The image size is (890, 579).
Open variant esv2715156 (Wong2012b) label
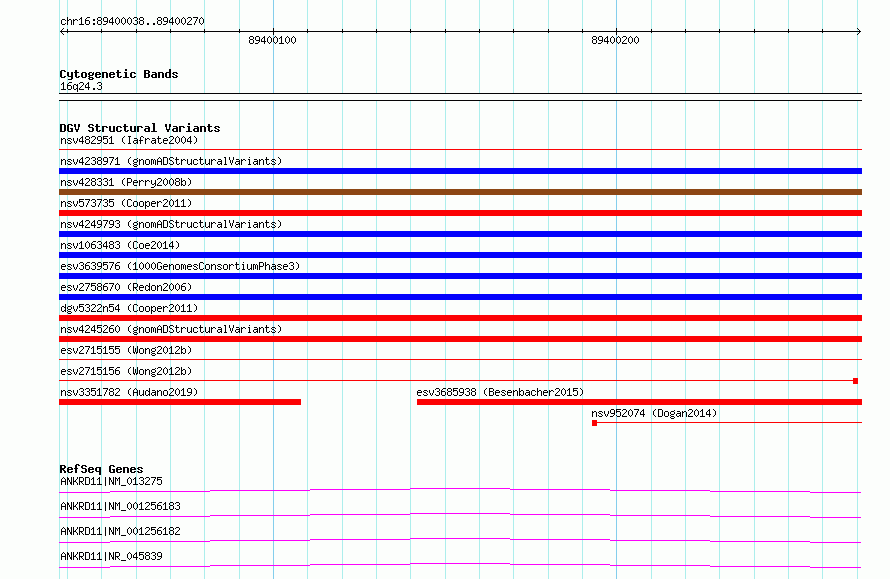pos(126,371)
